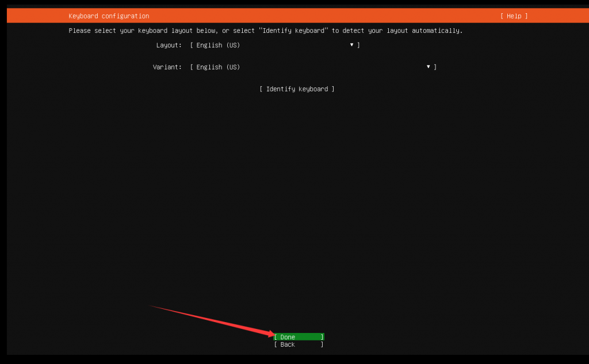
Task: Click the quoted "Identify keyboard" phrase in instructions
Action: tap(293, 30)
